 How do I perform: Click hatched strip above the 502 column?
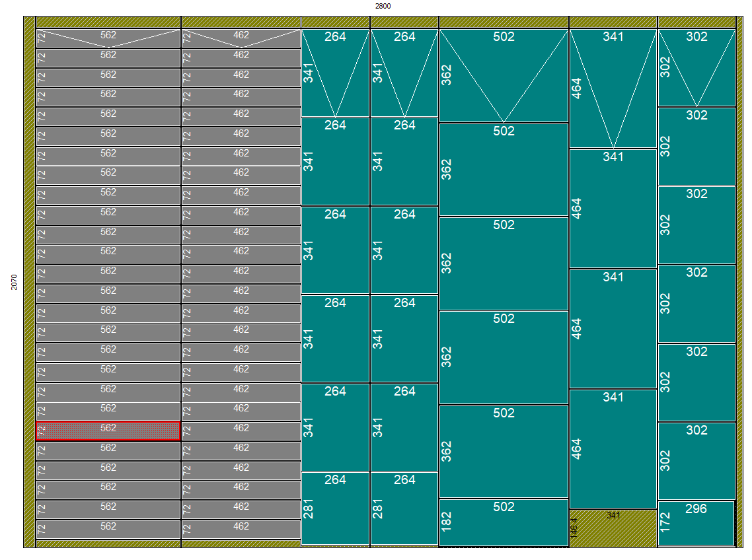coord(504,22)
